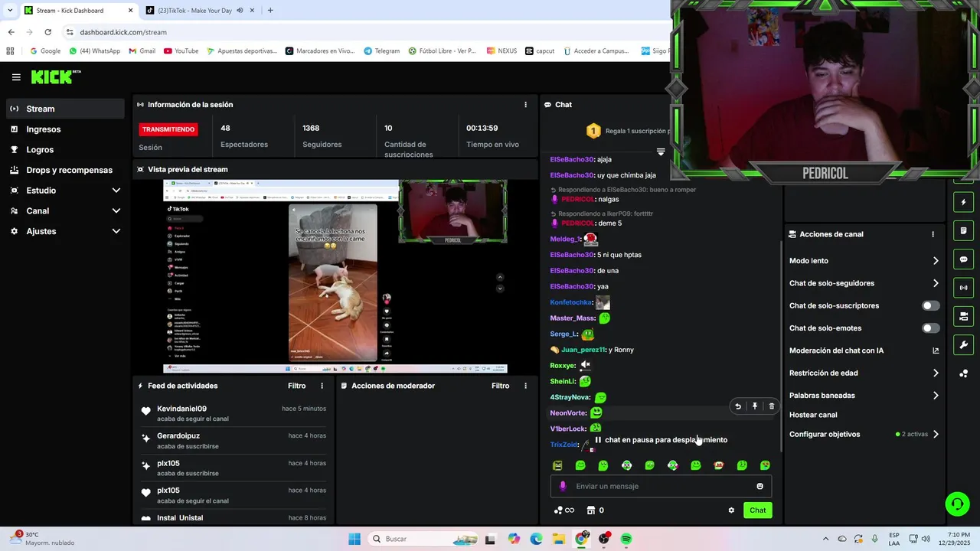The height and width of the screenshot is (551, 980).
Task: Open the session info three-dot menu
Action: (525, 105)
